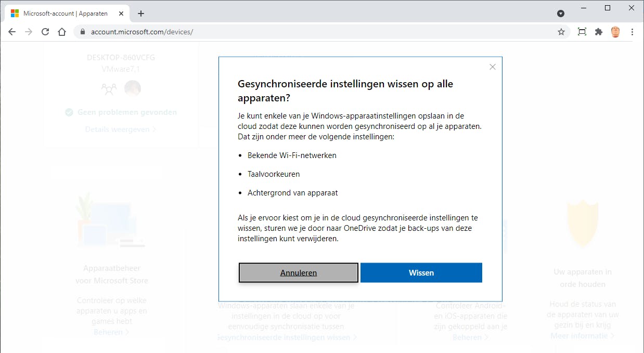Close the dialog with the X icon
This screenshot has height=353, width=644.
click(493, 67)
